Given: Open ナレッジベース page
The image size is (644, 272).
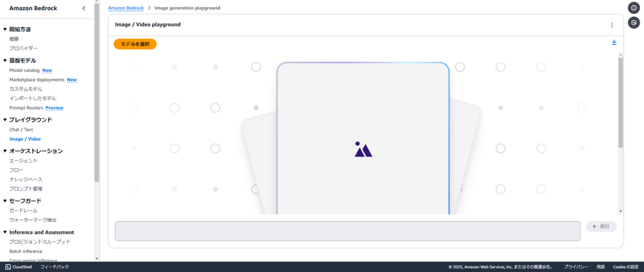Looking at the screenshot, I should coord(26,180).
